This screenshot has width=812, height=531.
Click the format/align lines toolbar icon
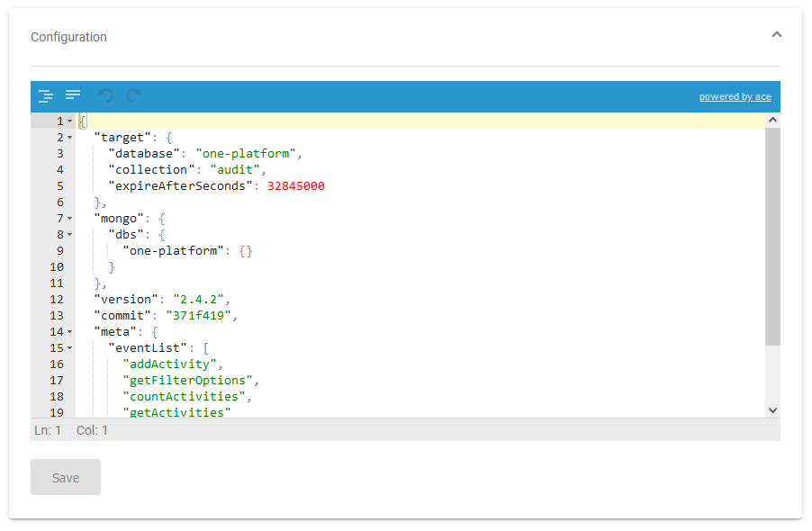click(73, 95)
